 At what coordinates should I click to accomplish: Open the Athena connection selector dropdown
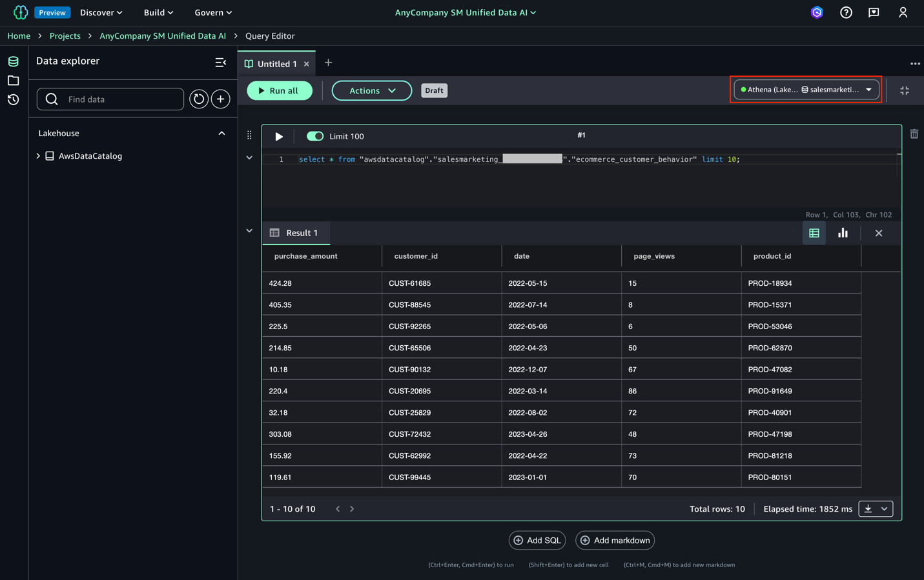tap(806, 90)
